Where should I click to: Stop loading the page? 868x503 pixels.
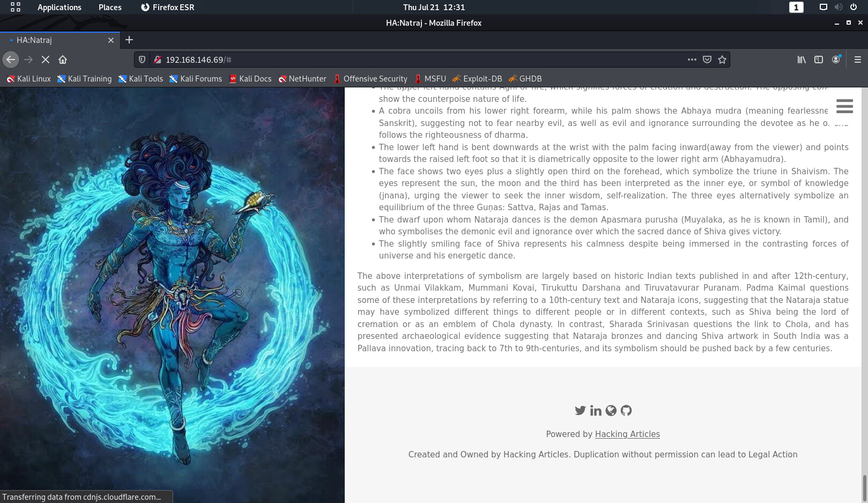coord(46,60)
